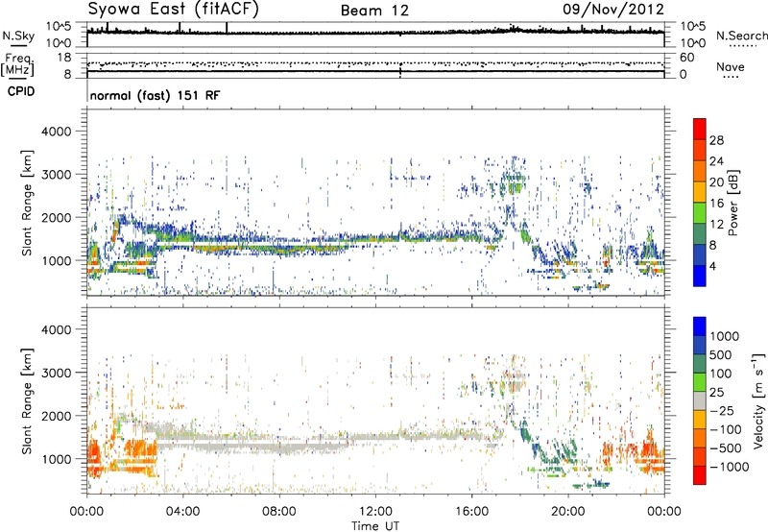Click the 'Time UT' axis label
The width and height of the screenshot is (768, 532).
pyautogui.click(x=375, y=526)
